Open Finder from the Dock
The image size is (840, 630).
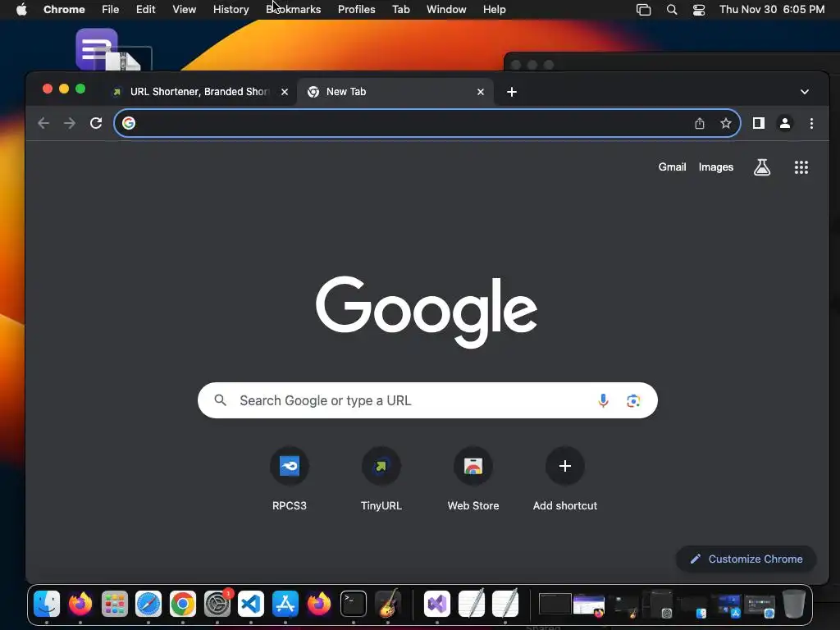pyautogui.click(x=47, y=604)
